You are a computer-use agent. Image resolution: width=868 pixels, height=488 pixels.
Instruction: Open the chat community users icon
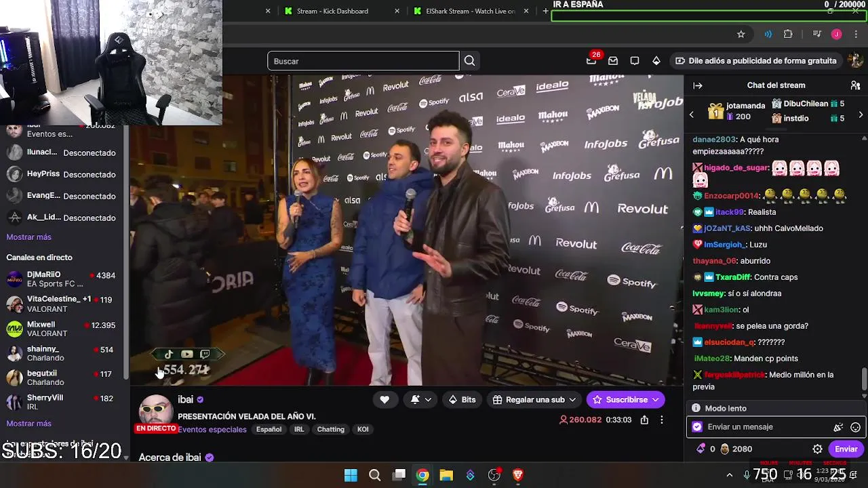pyautogui.click(x=855, y=85)
